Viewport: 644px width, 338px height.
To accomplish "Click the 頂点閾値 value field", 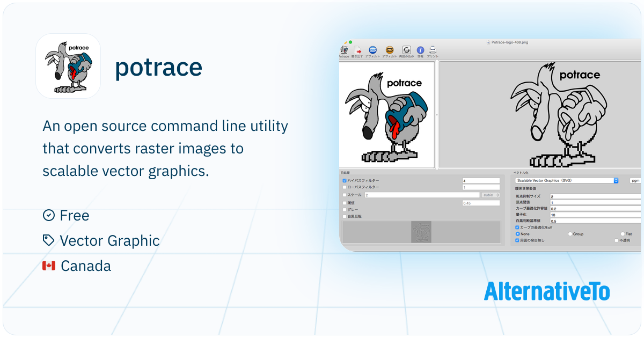I will click(595, 203).
